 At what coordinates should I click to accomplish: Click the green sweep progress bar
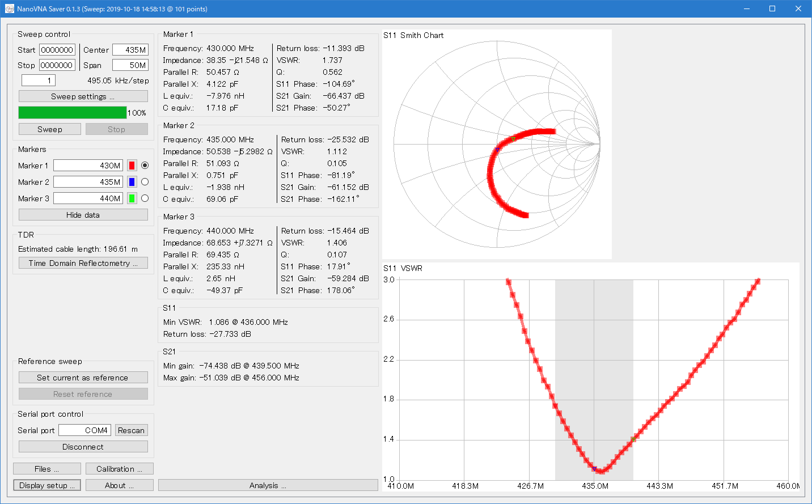73,113
